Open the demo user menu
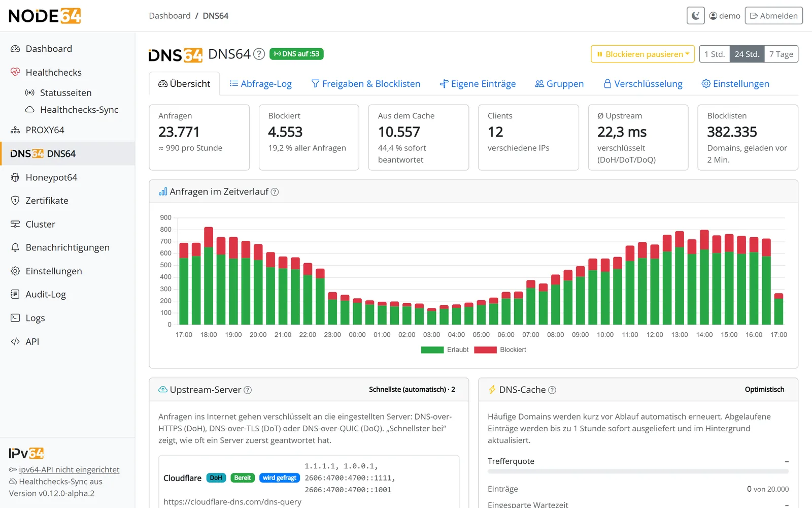The width and height of the screenshot is (812, 508). point(725,16)
